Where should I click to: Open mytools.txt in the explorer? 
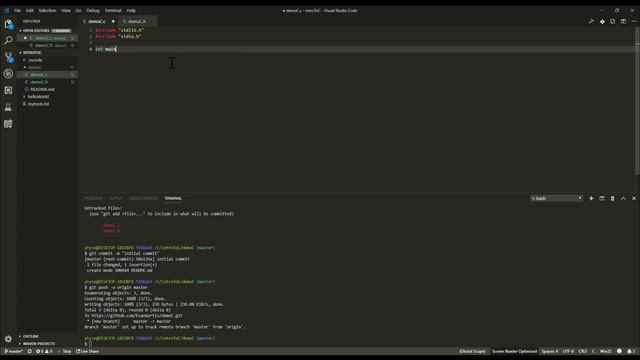pyautogui.click(x=47, y=104)
